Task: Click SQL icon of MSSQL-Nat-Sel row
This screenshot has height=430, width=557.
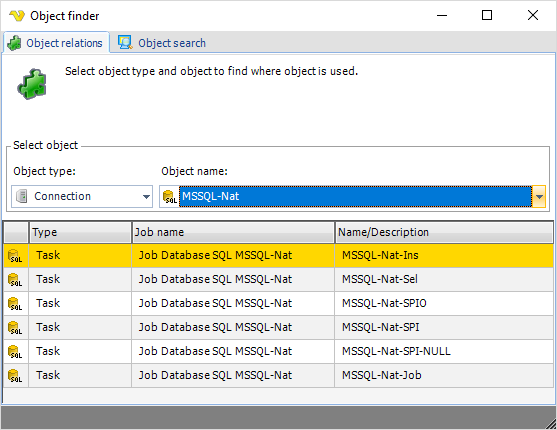Action: point(15,280)
